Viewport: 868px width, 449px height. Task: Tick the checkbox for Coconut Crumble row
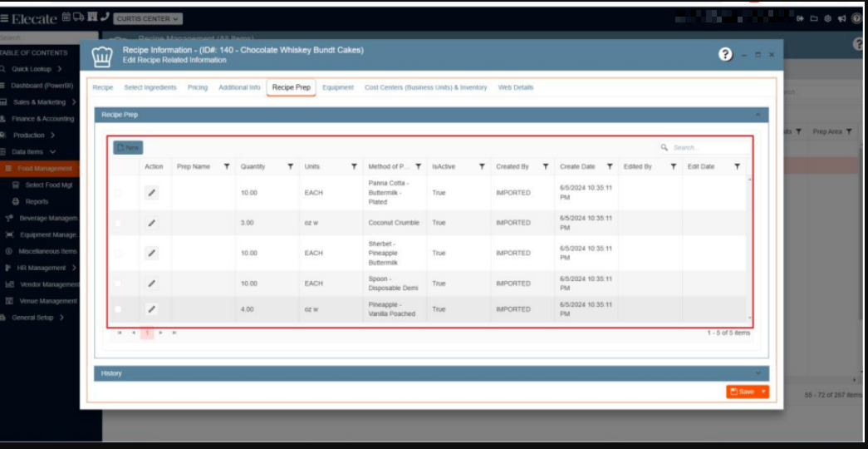tap(118, 223)
